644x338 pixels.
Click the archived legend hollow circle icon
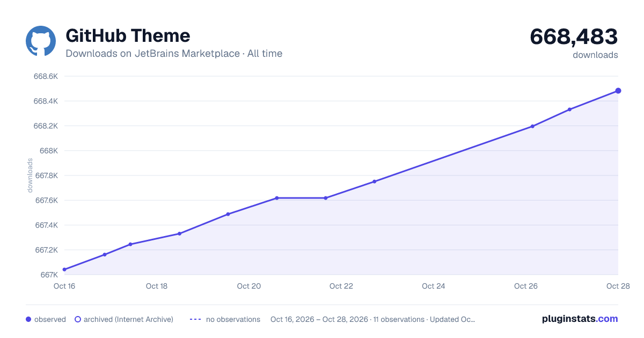pos(78,319)
